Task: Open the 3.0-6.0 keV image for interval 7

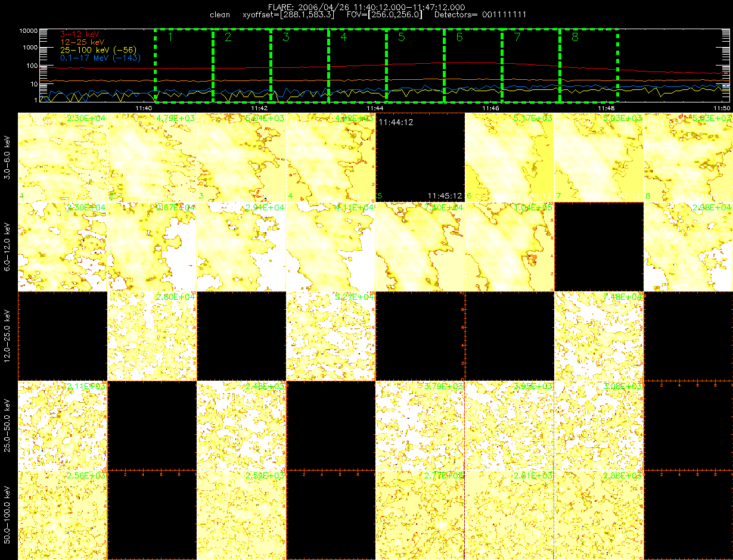Action: (599, 158)
